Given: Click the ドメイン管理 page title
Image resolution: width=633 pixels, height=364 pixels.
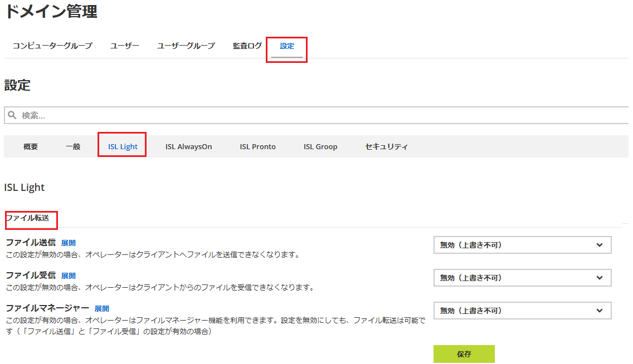Looking at the screenshot, I should click(x=51, y=11).
